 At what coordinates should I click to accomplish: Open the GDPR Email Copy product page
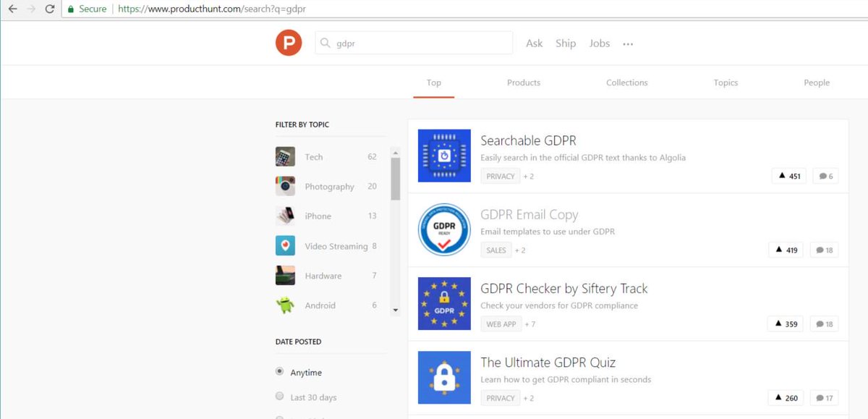529,214
